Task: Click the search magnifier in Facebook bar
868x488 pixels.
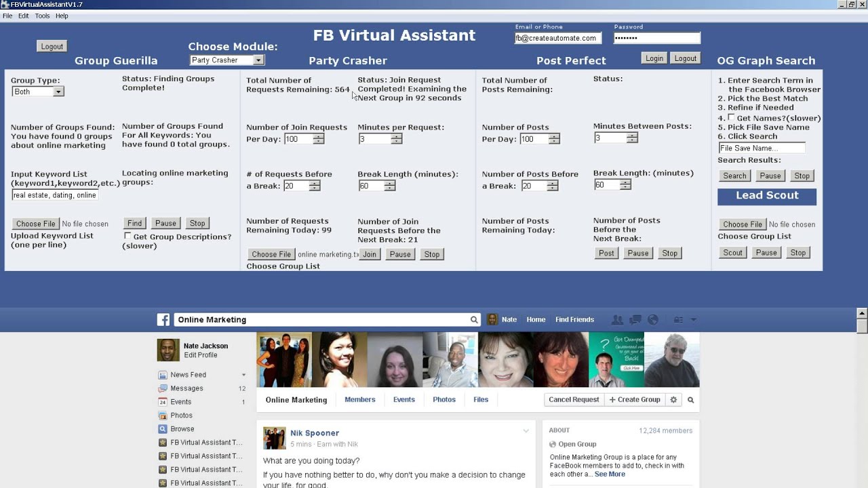Action: 474,320
